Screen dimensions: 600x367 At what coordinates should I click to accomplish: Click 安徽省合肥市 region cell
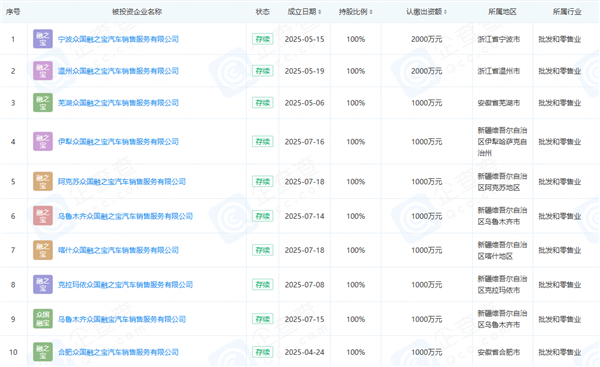(499, 352)
